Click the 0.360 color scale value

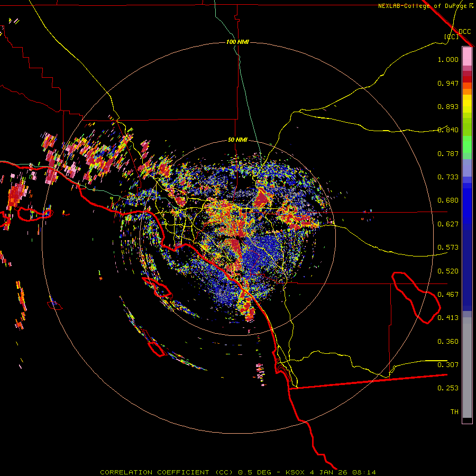(448, 342)
